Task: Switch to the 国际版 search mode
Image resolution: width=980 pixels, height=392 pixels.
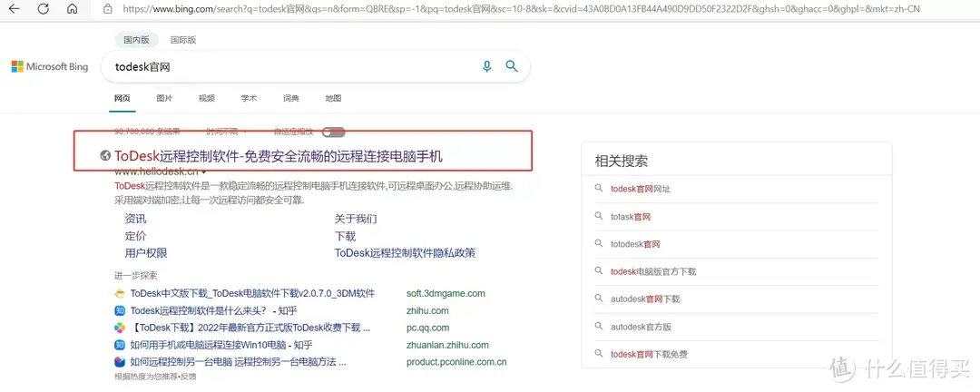Action: click(183, 40)
